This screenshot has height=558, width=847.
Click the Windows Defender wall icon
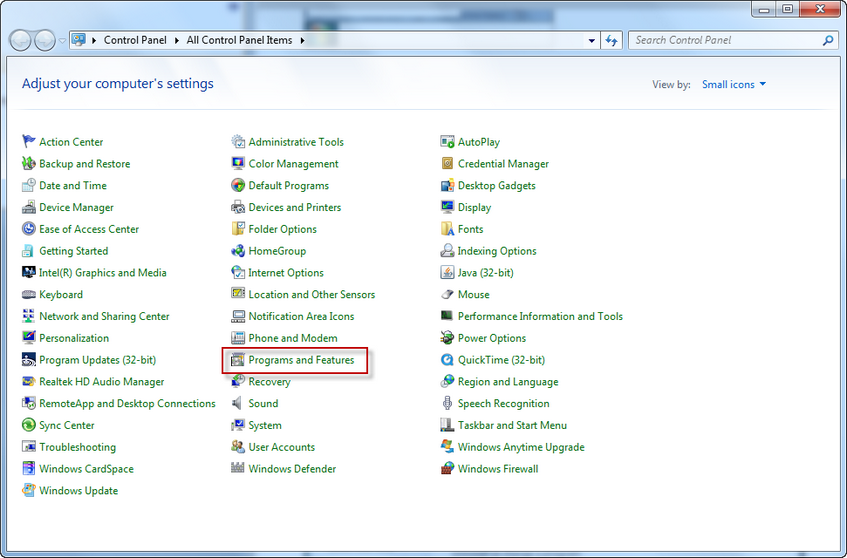pos(238,468)
